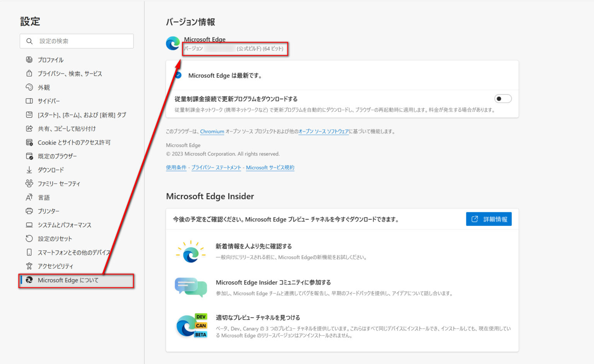Click the privacy lock icon
The width and height of the screenshot is (594, 364).
point(29,73)
